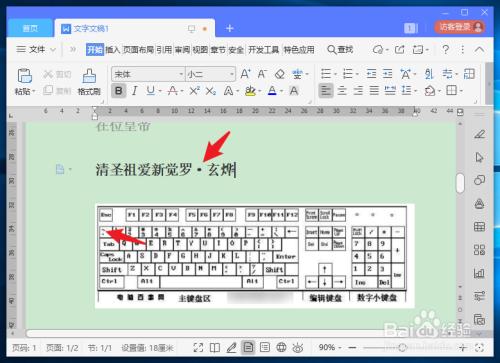The width and height of the screenshot is (500, 363).
Task: Decrease font size with A- icon
Action: click(262, 74)
